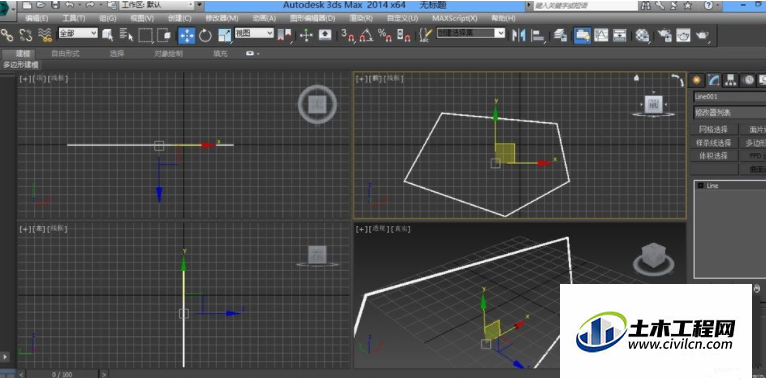Click the Unlink Selection icon

pyautogui.click(x=25, y=35)
